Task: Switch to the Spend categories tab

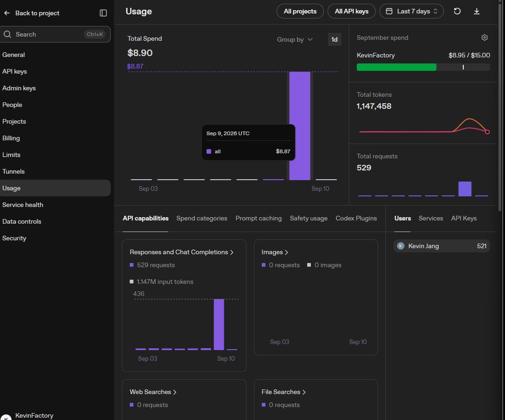Action: 202,218
